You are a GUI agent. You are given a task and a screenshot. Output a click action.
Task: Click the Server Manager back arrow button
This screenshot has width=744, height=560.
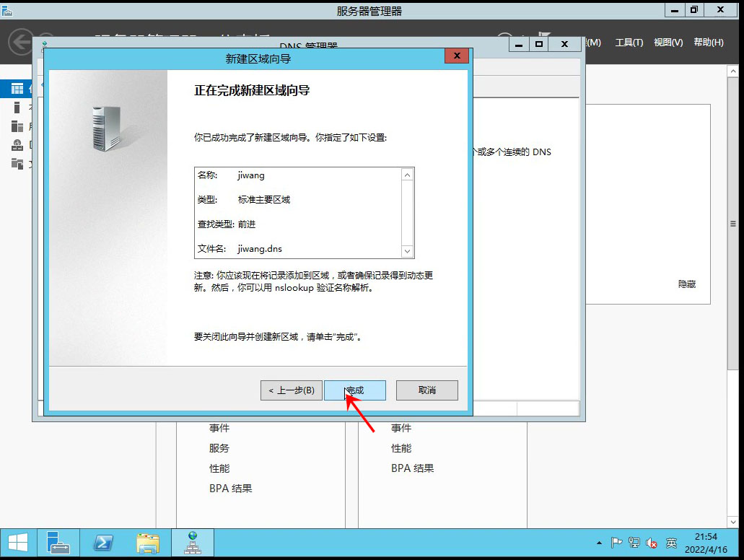coord(22,43)
